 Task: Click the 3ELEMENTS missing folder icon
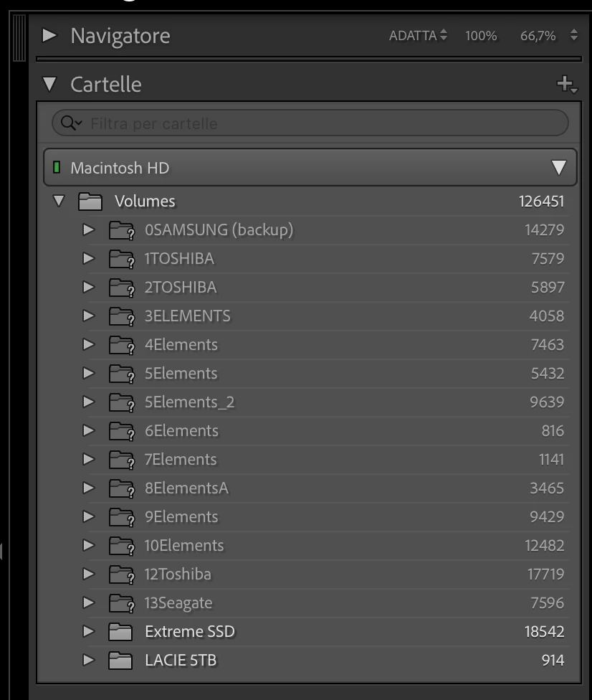122,316
